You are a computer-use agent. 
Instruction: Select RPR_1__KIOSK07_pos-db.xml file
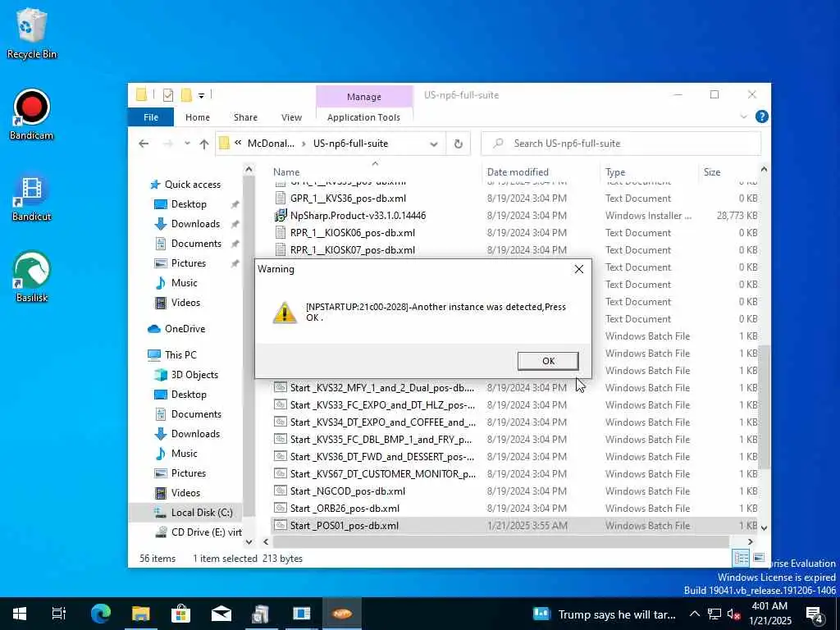pyautogui.click(x=353, y=250)
